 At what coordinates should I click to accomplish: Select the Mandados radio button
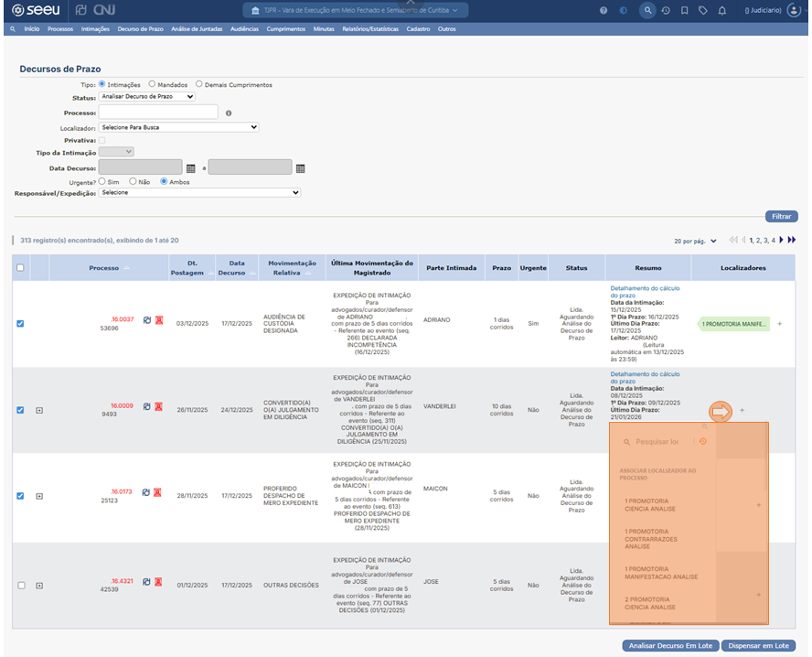pyautogui.click(x=152, y=84)
